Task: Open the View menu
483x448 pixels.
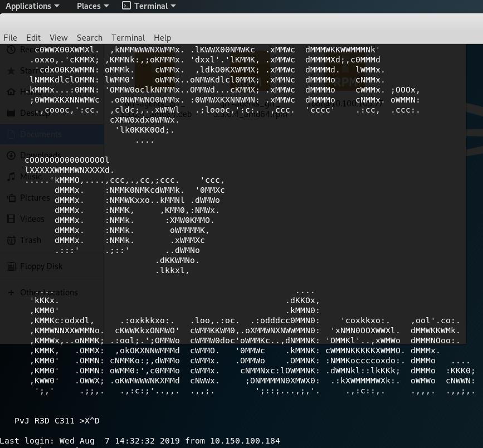Action: pos(58,38)
